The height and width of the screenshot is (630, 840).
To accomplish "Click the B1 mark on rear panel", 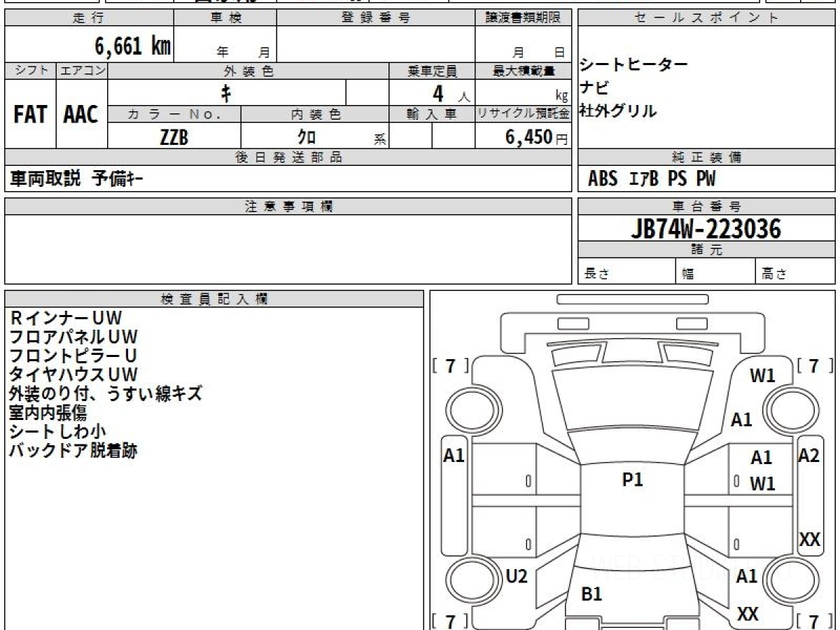I will (x=592, y=594).
